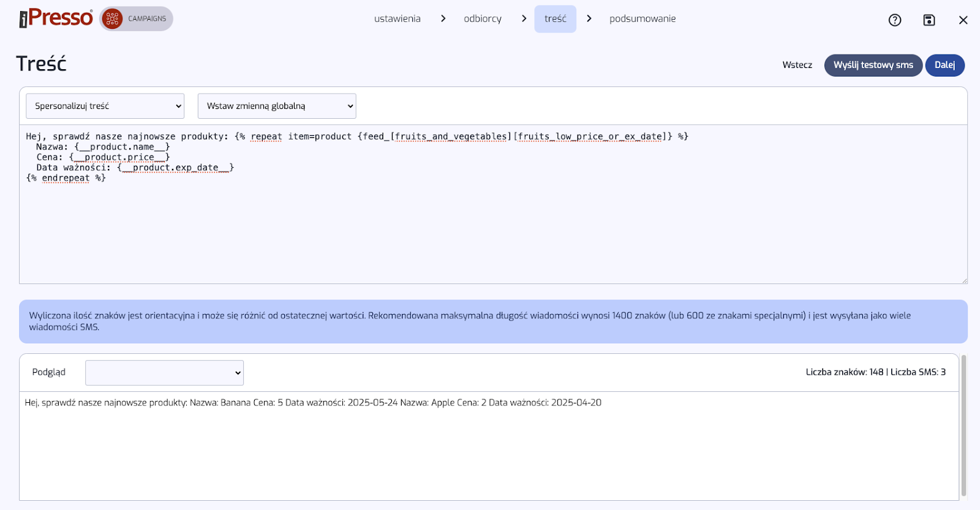Click inside the SMS content text area
The image size is (980, 510).
(x=490, y=233)
